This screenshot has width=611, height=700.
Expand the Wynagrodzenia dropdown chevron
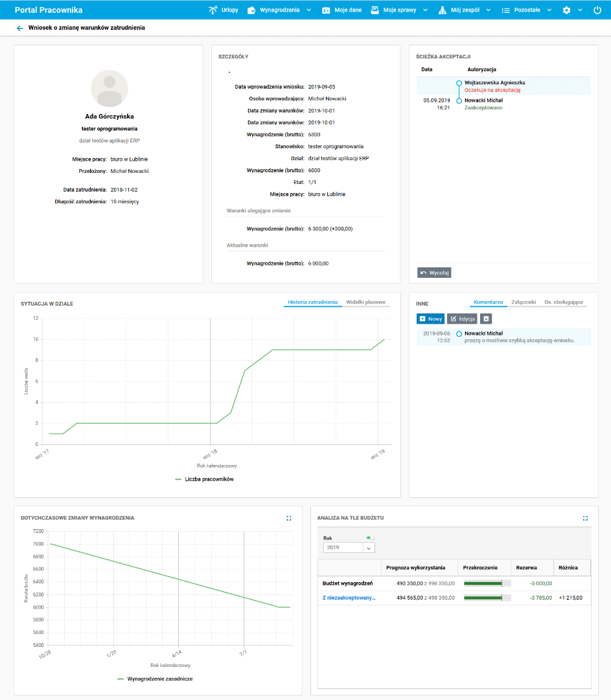pos(308,10)
